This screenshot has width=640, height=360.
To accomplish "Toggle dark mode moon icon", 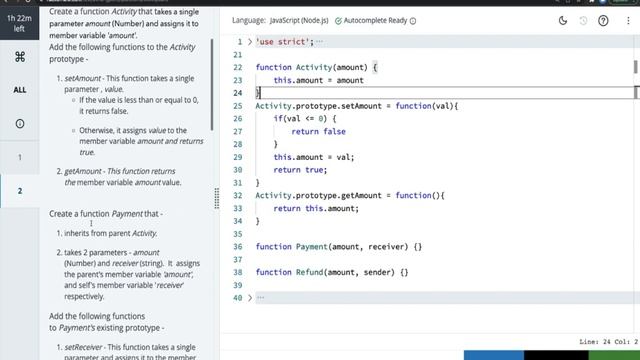I will [563, 20].
